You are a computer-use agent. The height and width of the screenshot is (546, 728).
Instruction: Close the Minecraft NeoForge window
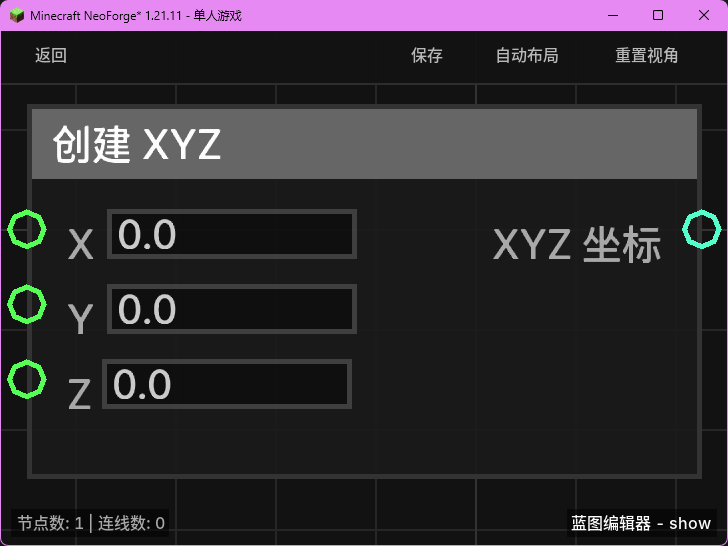(704, 16)
